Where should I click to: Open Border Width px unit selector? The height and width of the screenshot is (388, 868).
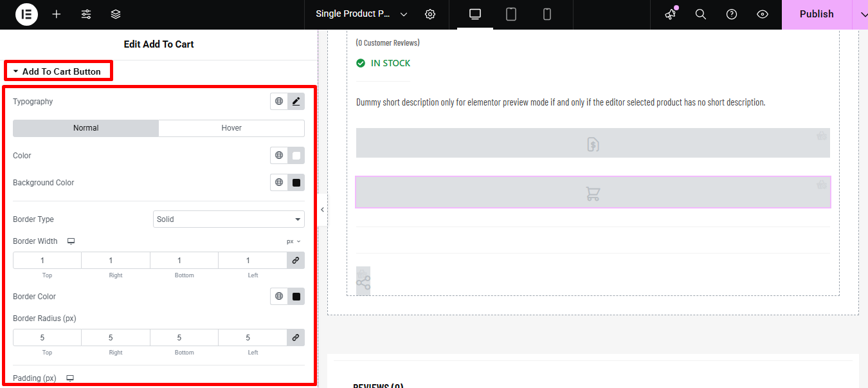(x=293, y=241)
